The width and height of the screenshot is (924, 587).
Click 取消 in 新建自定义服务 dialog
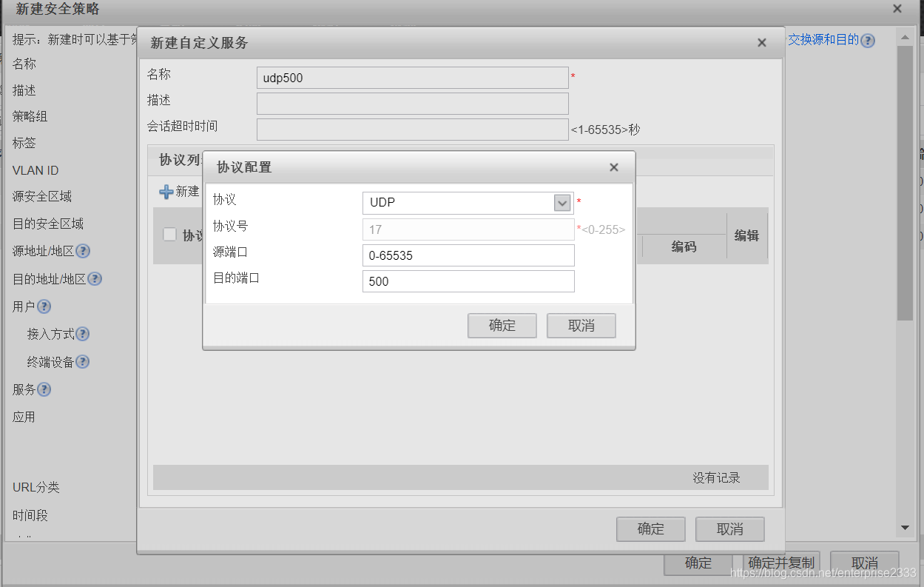point(730,529)
